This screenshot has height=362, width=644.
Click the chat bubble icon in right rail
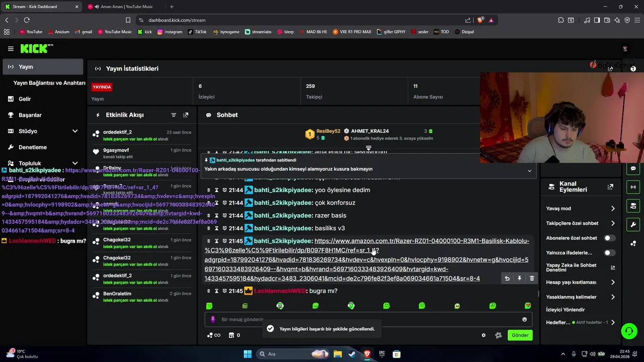[633, 168]
